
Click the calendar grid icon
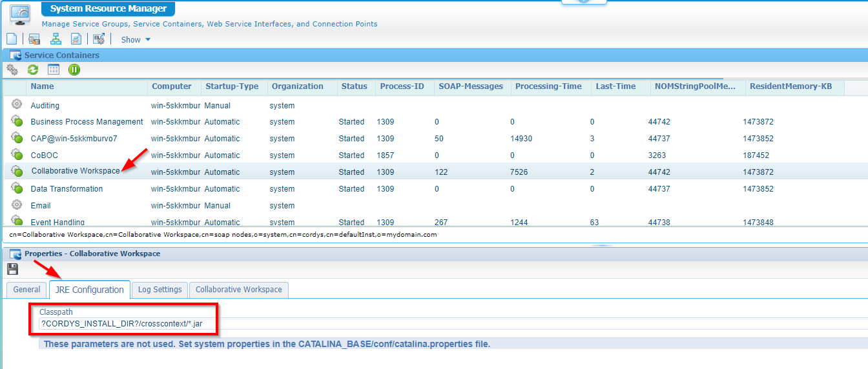tap(54, 70)
